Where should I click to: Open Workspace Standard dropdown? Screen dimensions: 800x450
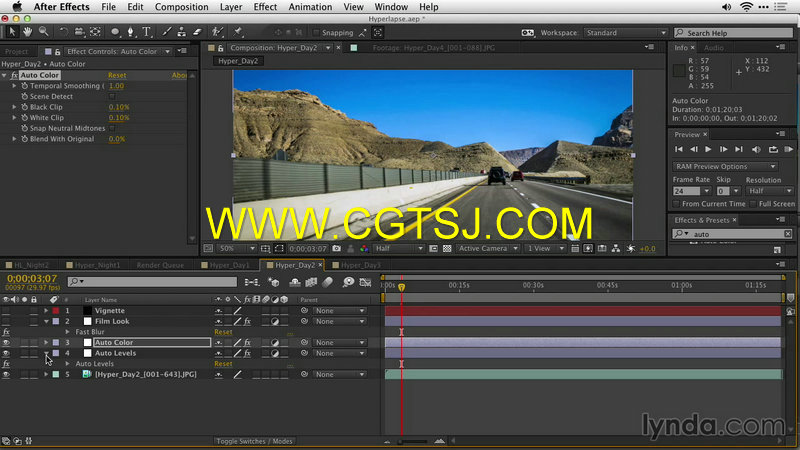tap(626, 33)
